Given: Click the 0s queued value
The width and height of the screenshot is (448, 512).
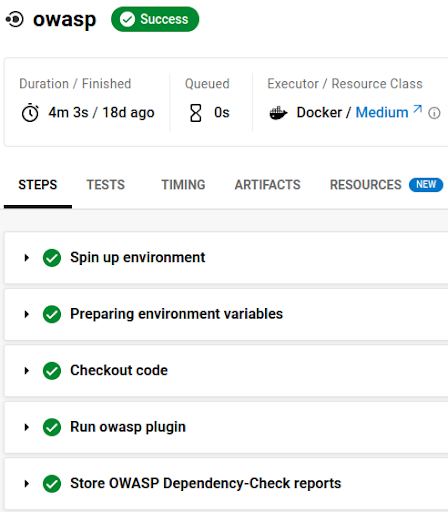Looking at the screenshot, I should coord(222,113).
